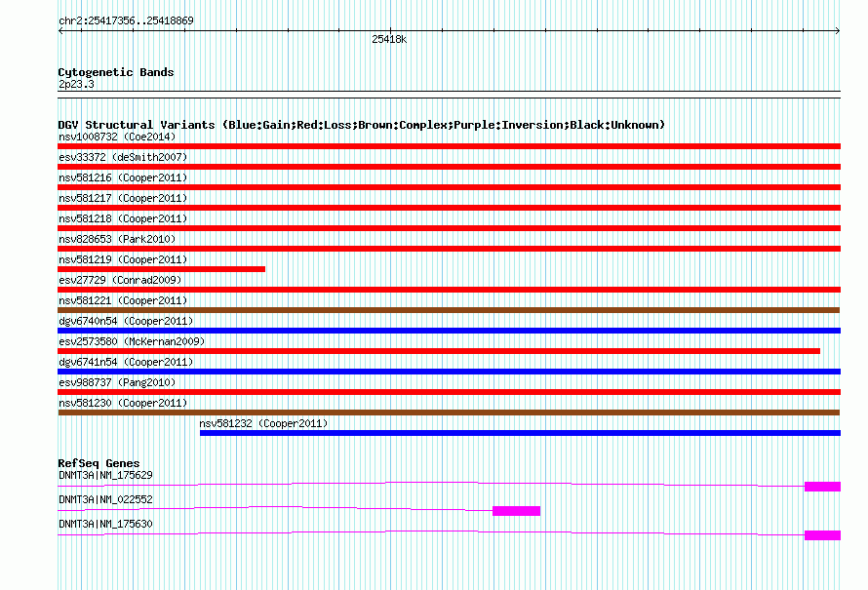Open variant label nsv828653 (Park2010)
Viewport: 868px width, 590px height.
[x=117, y=239]
